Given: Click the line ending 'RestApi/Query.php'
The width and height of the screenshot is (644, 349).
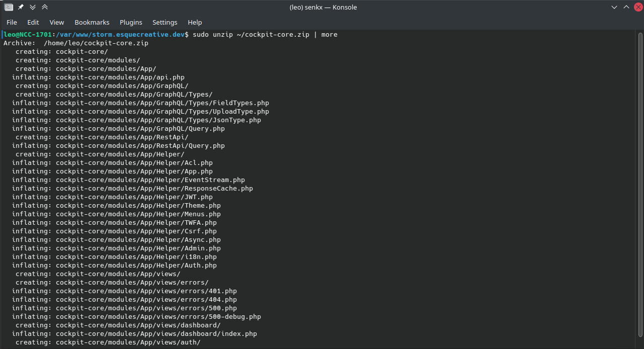Looking at the screenshot, I should [x=118, y=146].
